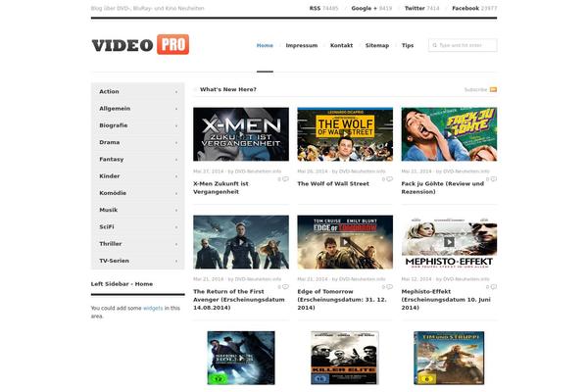588x392 pixels.
Task: Click comment icon under Mephisto-Effekt
Action: pos(494,287)
